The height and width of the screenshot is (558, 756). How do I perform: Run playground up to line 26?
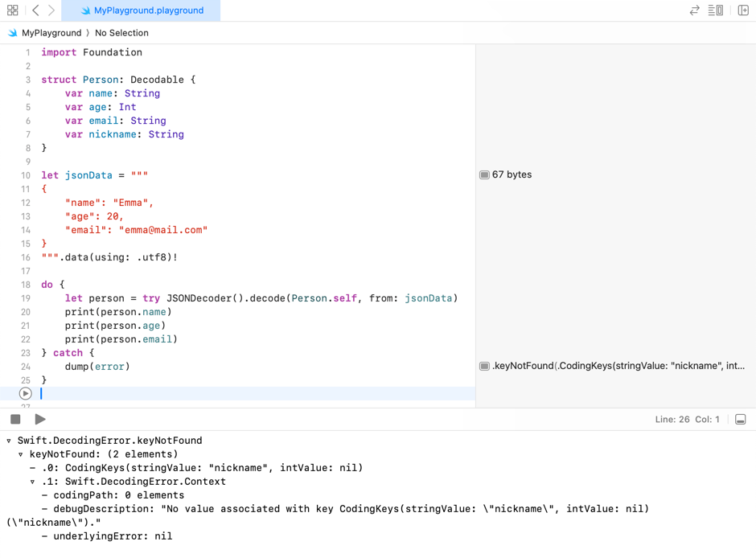pos(26,394)
